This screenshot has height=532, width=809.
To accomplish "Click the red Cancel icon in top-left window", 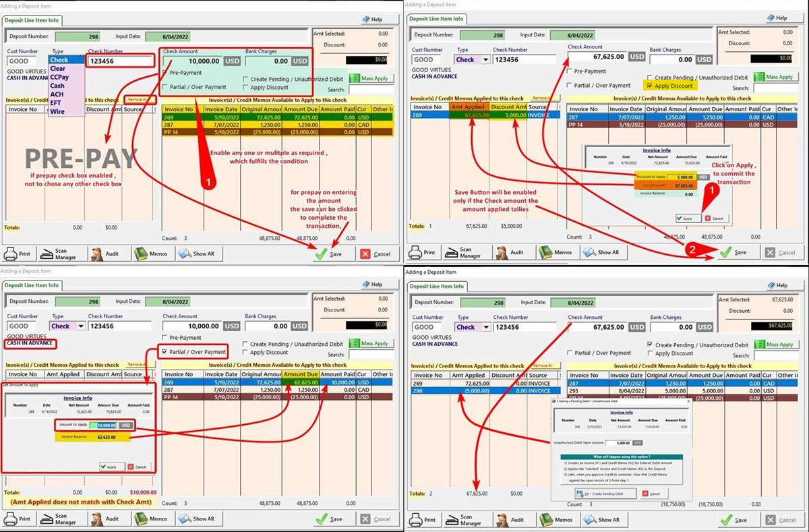I will (x=365, y=254).
